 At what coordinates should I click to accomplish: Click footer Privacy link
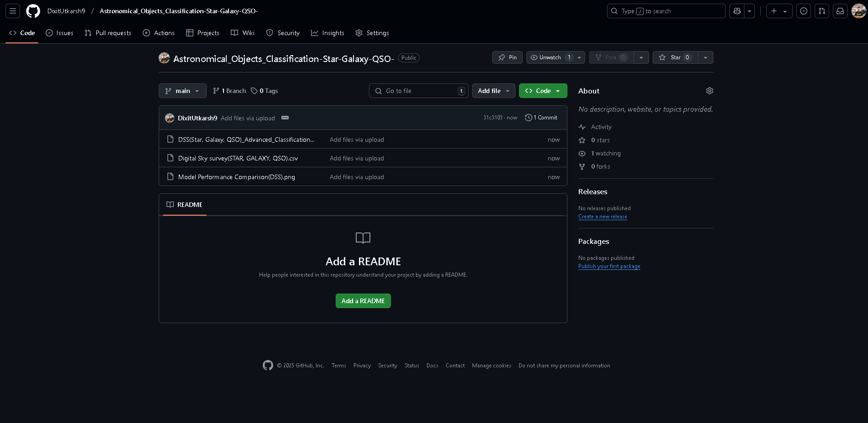362,366
